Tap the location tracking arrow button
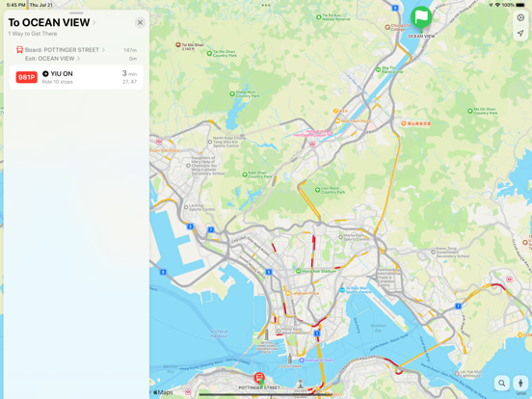This screenshot has height=399, width=532. coord(520,33)
